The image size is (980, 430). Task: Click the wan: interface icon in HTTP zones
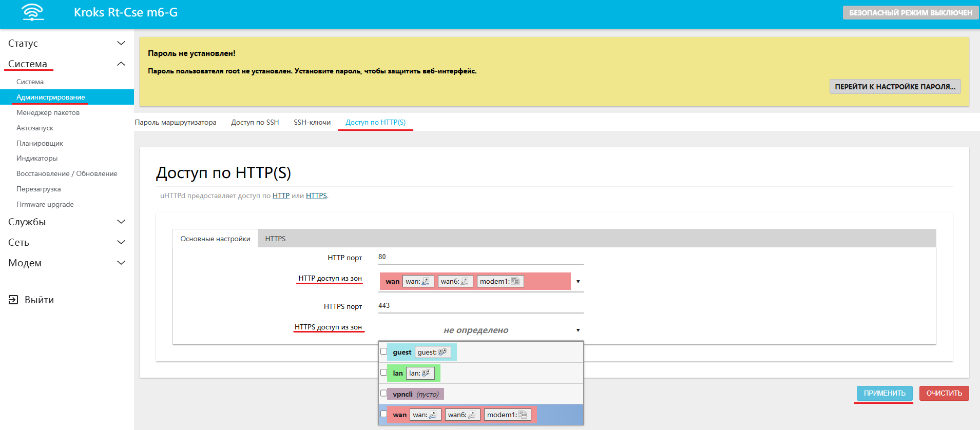[x=426, y=281]
